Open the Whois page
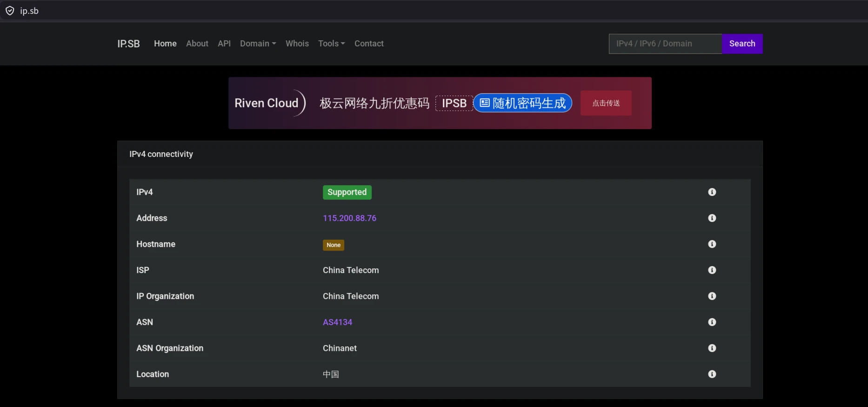 297,43
